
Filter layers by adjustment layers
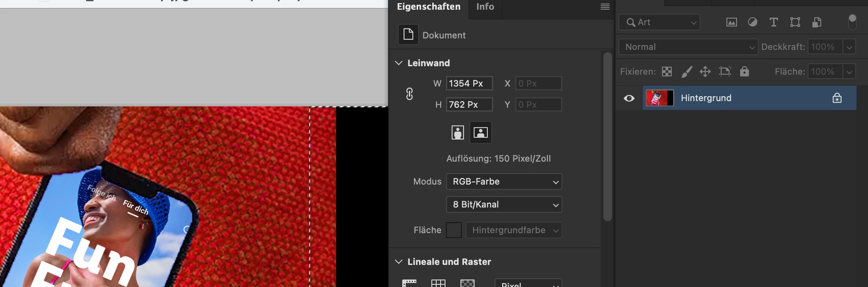(753, 22)
